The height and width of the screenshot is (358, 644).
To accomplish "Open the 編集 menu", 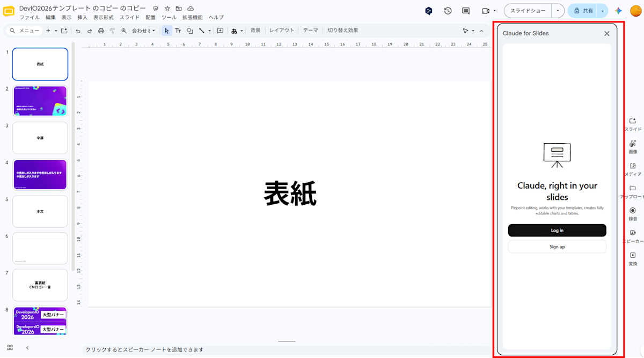I will [50, 18].
